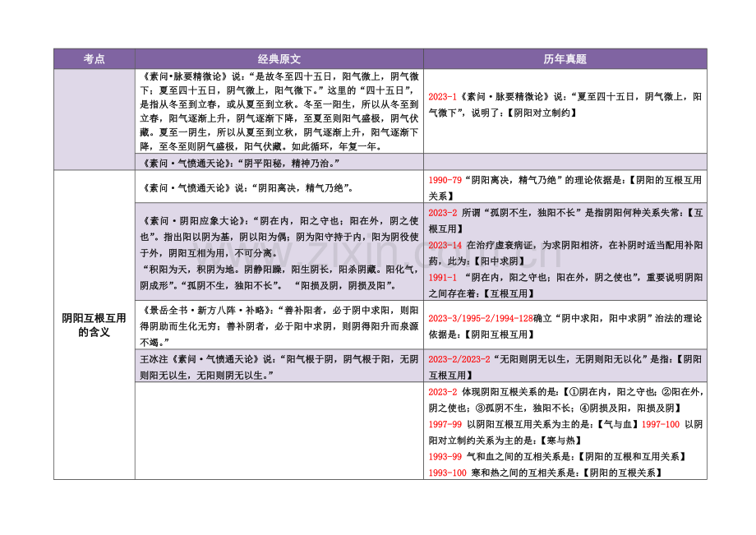The height and width of the screenshot is (535, 756).
Task: Click the red 2023-2/2023-2 label
Action: [x=459, y=359]
